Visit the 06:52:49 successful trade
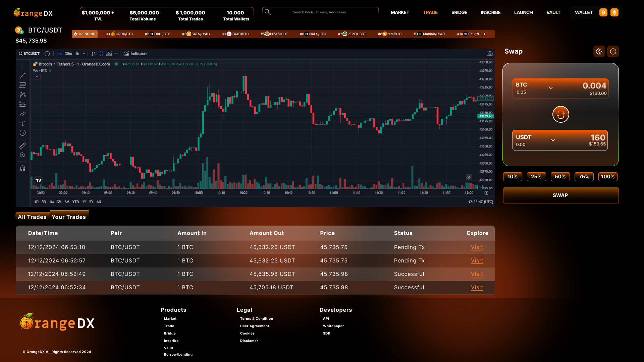Viewport: 644px width, 362px height. pos(477,274)
